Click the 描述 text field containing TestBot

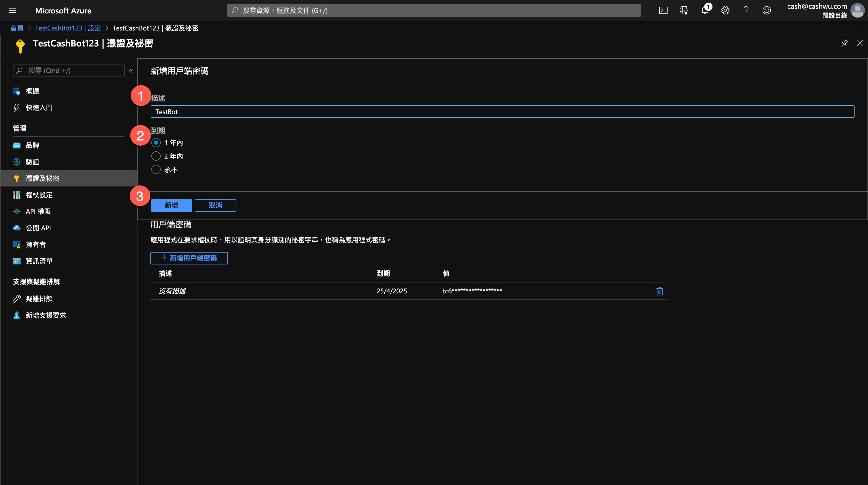point(502,112)
